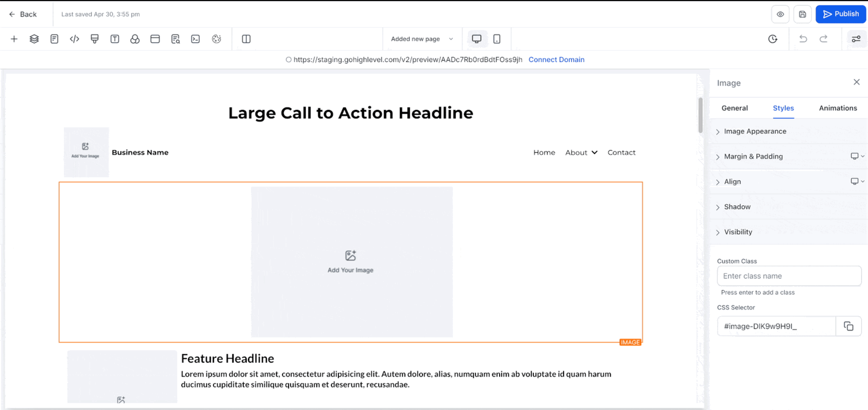Save the page with disk icon

(x=802, y=14)
